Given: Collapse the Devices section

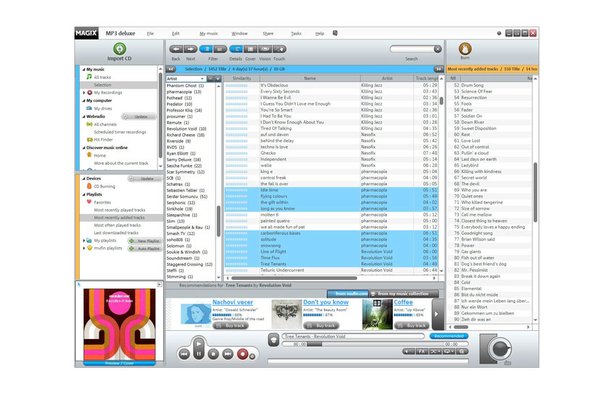Looking at the screenshot, I should [83, 178].
